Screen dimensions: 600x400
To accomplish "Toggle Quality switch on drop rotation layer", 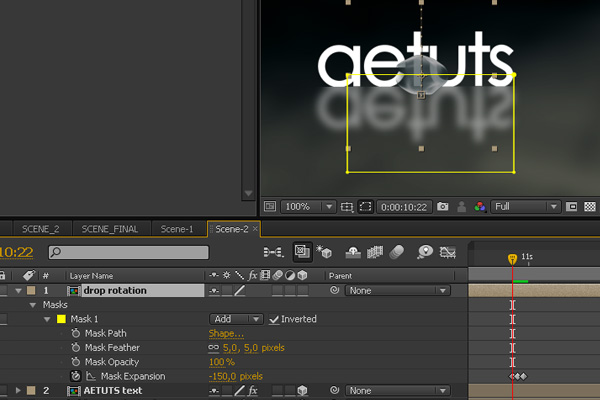I will point(240,291).
